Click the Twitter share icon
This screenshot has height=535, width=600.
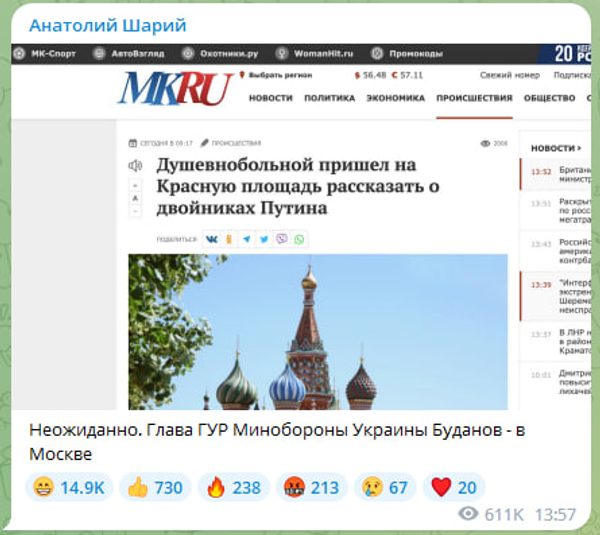(x=264, y=239)
